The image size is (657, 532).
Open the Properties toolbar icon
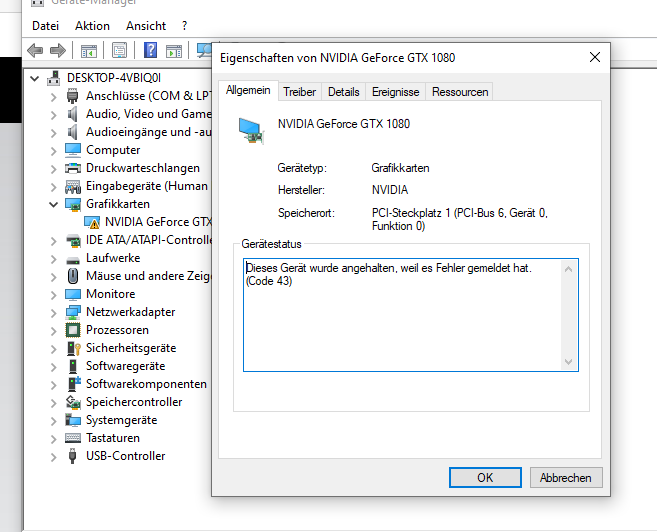[x=119, y=51]
